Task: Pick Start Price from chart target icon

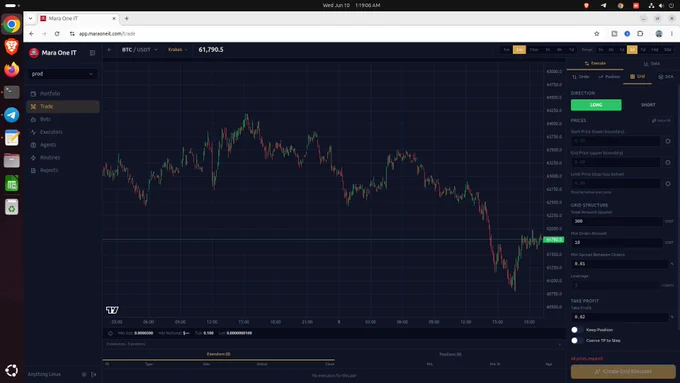Action: pyautogui.click(x=668, y=141)
